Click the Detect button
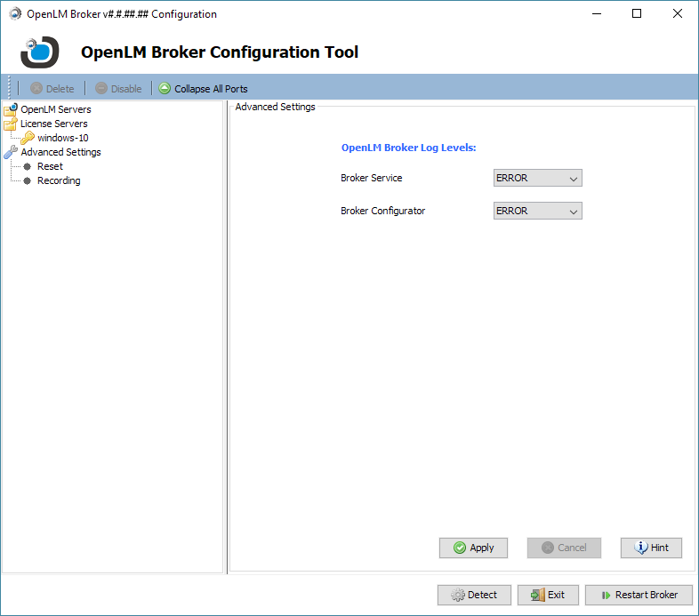This screenshot has height=616, width=699. (x=473, y=595)
